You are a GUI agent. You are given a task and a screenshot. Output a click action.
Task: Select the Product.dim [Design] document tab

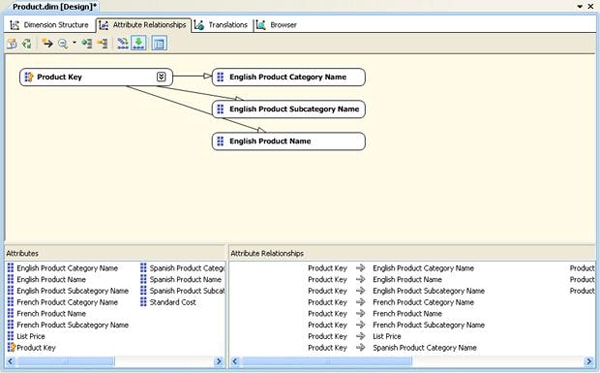coord(55,7)
